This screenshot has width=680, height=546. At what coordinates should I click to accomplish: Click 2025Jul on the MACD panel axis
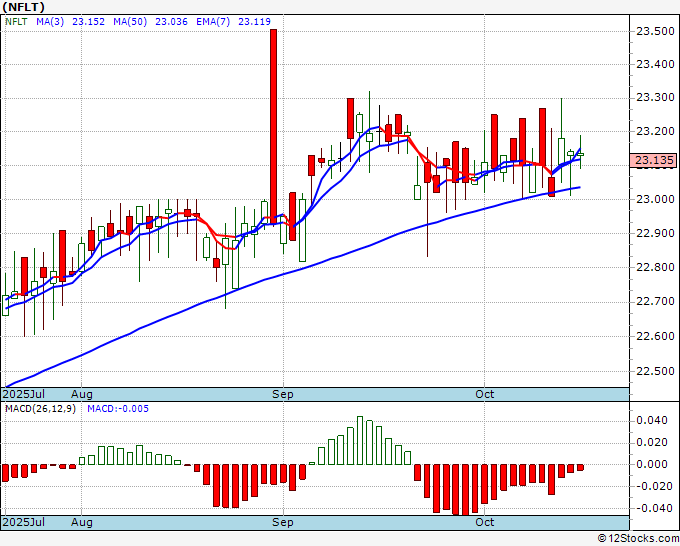pos(23,522)
